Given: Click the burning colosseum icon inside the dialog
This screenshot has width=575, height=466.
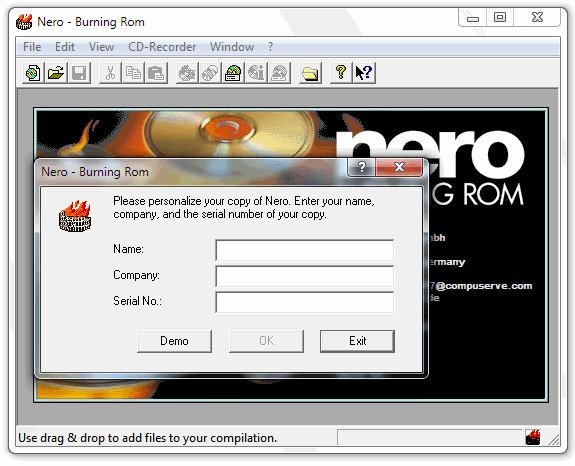Looking at the screenshot, I should pyautogui.click(x=75, y=216).
